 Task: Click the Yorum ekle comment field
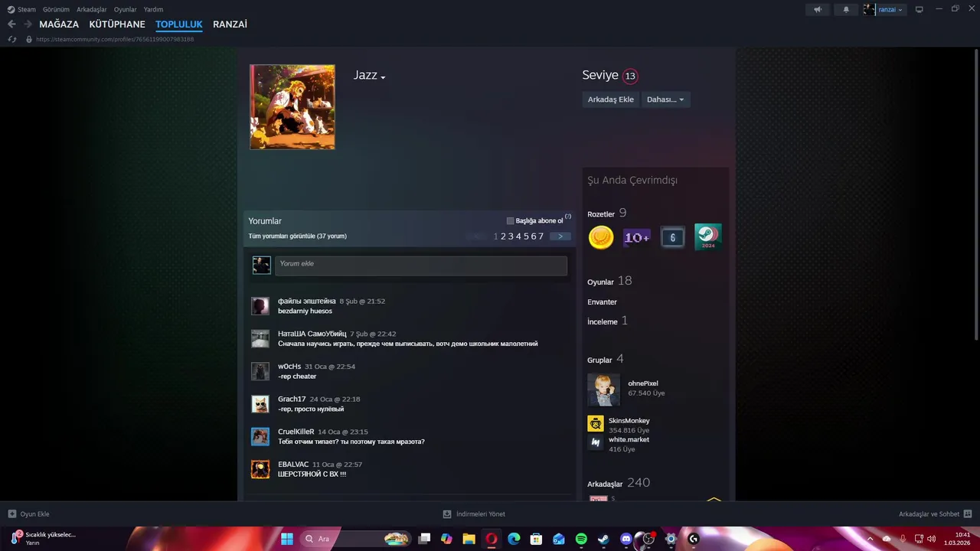[x=421, y=266]
